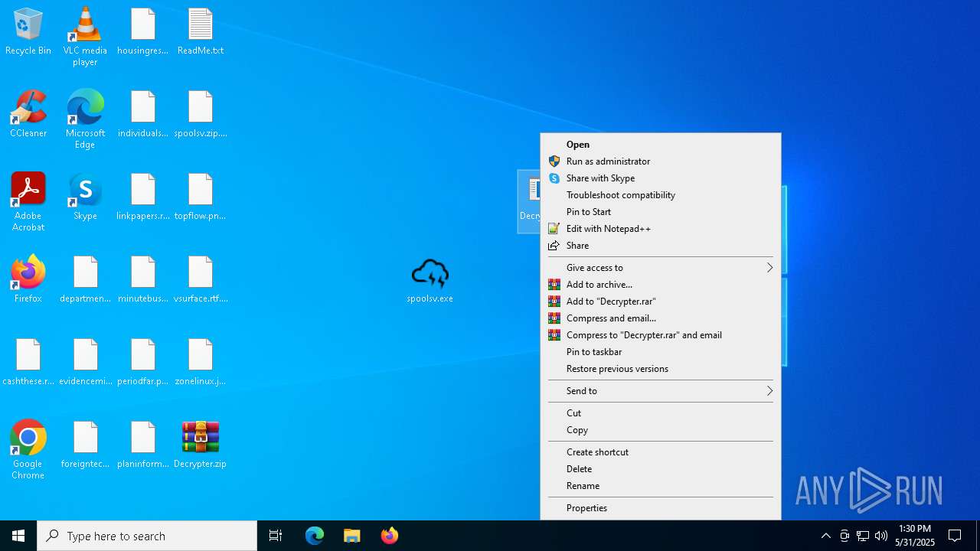
Task: Open Task View on the taskbar
Action: pyautogui.click(x=276, y=536)
